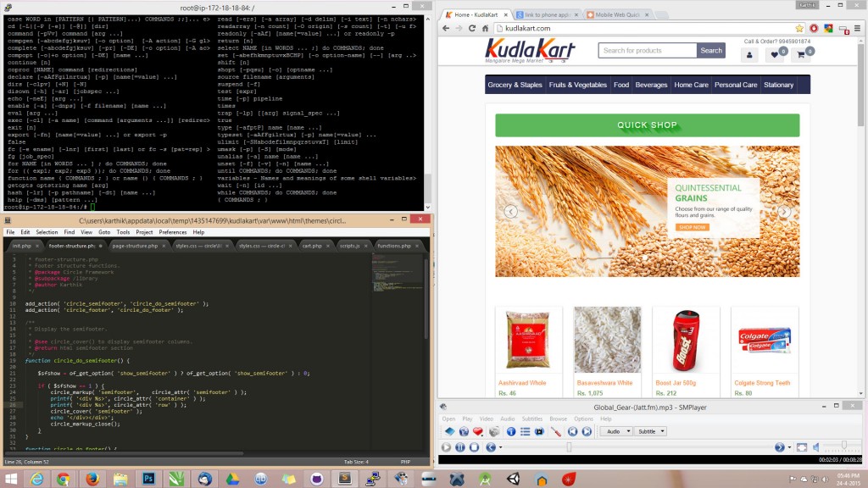
Task: Open the shopping cart icon on KudlaKart
Action: 801,55
